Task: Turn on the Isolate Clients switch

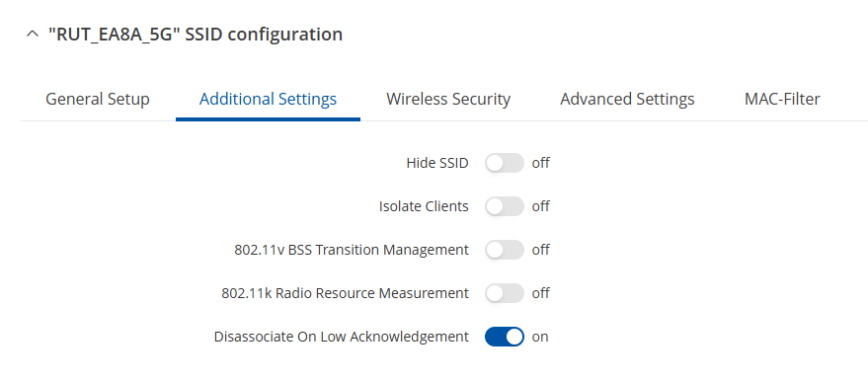Action: 505,206
